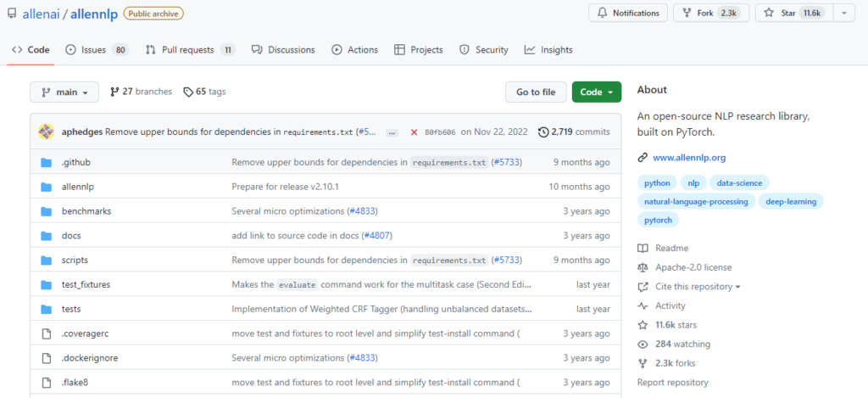Screen dimensions: 868x398
Task: Open the Issues tab
Action: pos(97,50)
